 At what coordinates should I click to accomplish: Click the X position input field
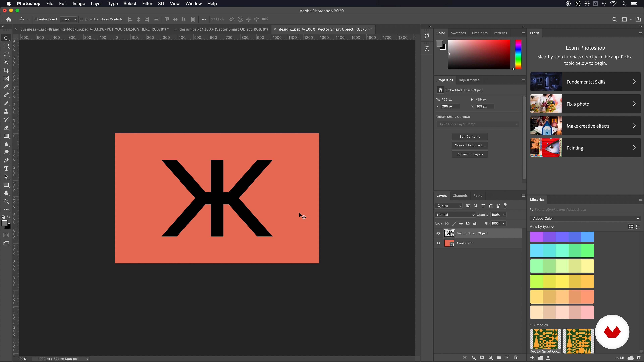[x=450, y=106]
